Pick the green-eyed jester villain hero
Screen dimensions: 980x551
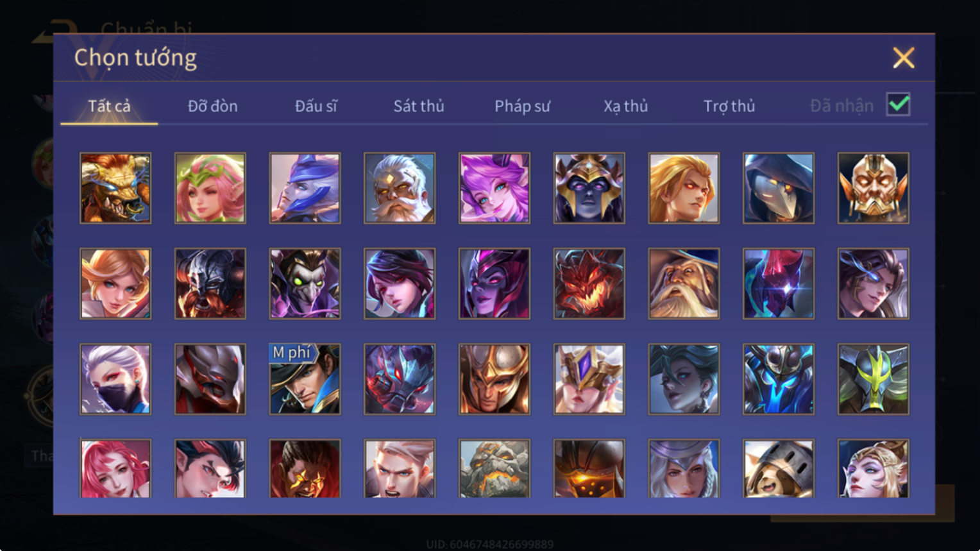click(305, 284)
